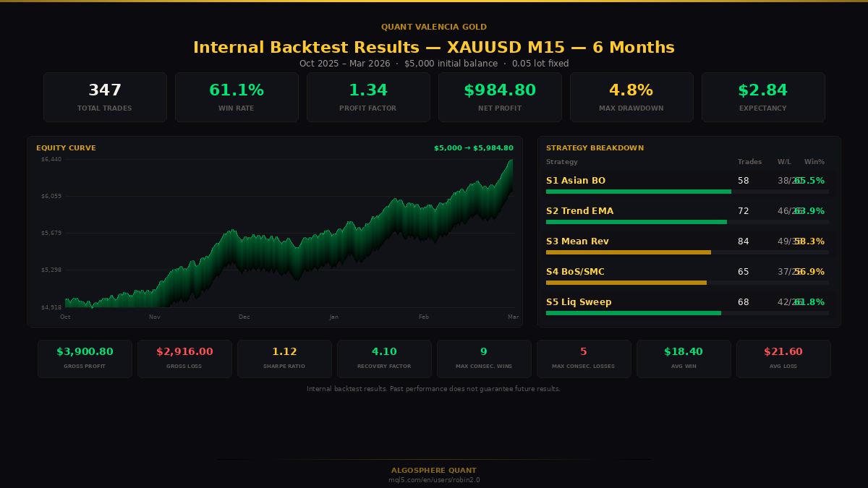Click the Internal Backtest Results headline
The image size is (868, 488).
[x=434, y=48]
